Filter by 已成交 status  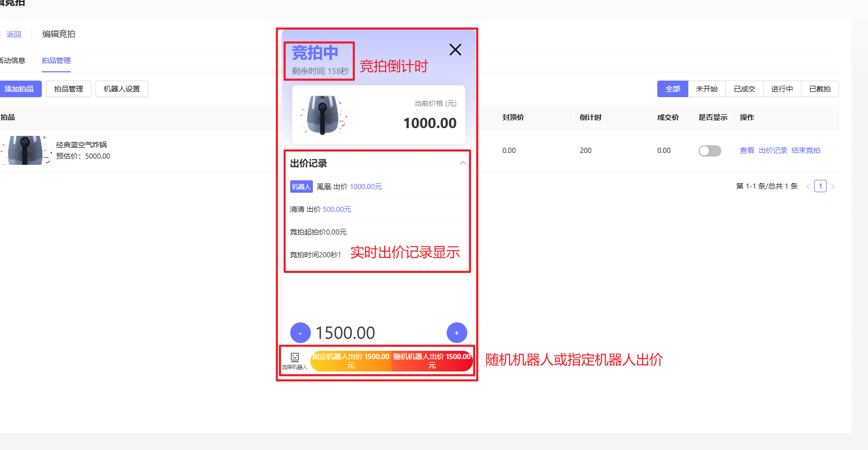pyautogui.click(x=744, y=89)
